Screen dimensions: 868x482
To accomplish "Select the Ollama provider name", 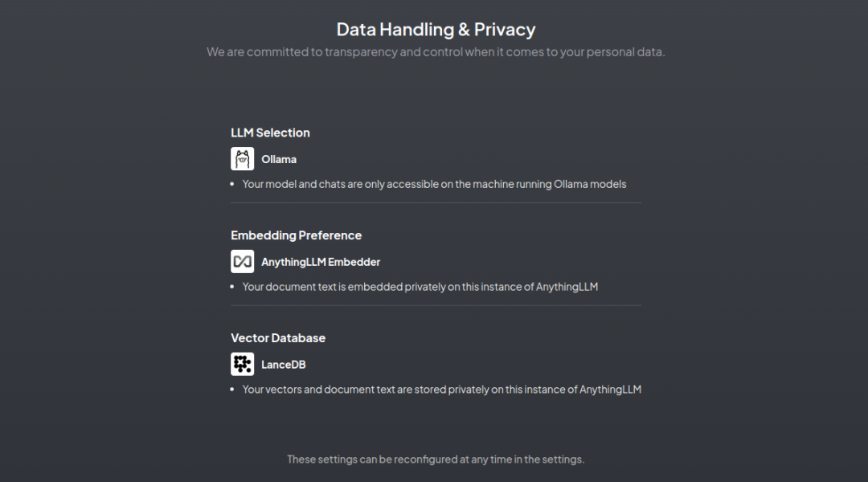I will tap(279, 159).
